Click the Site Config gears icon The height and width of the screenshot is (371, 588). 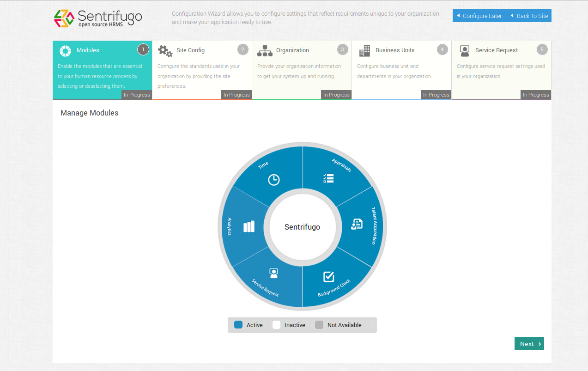point(165,50)
